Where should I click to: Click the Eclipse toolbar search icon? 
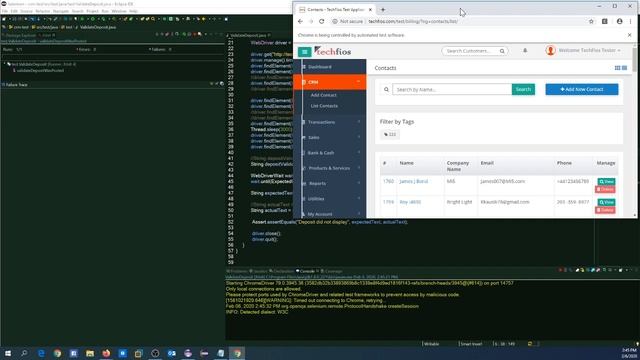pos(153,19)
